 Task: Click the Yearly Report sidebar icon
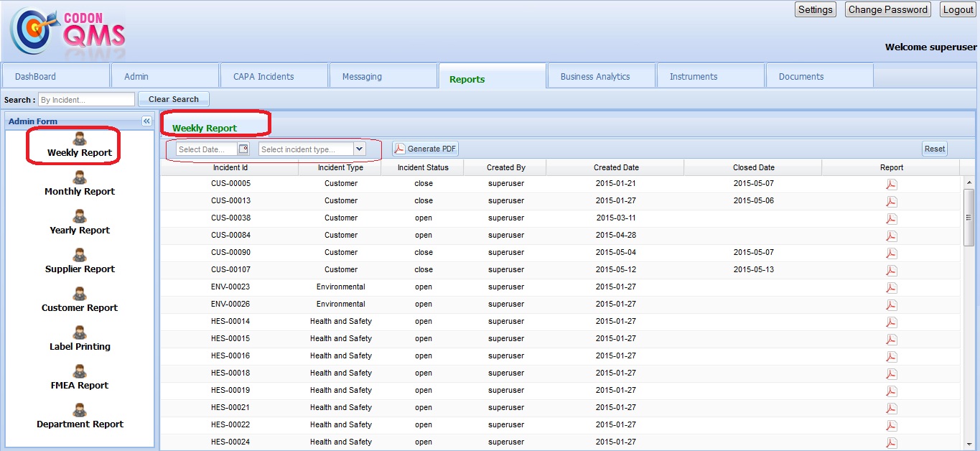(80, 216)
